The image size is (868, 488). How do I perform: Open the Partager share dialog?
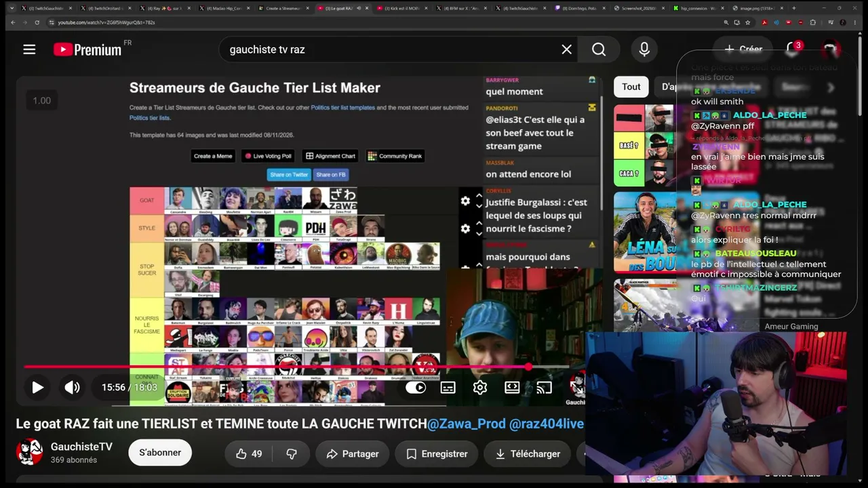tap(353, 454)
